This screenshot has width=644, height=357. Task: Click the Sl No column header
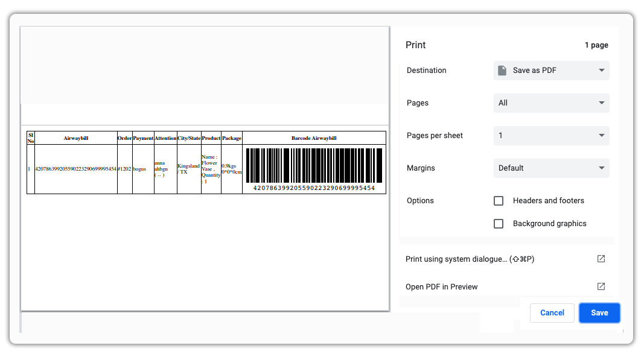(31, 138)
